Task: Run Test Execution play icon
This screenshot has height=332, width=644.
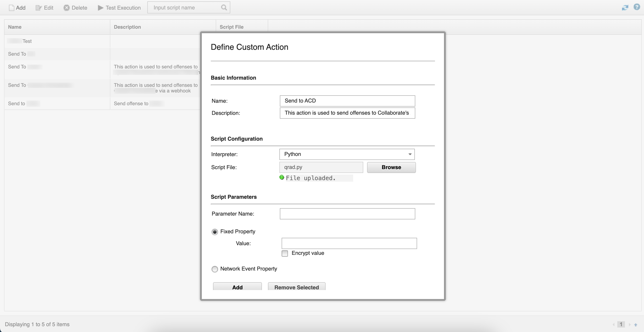Action: coord(100,8)
